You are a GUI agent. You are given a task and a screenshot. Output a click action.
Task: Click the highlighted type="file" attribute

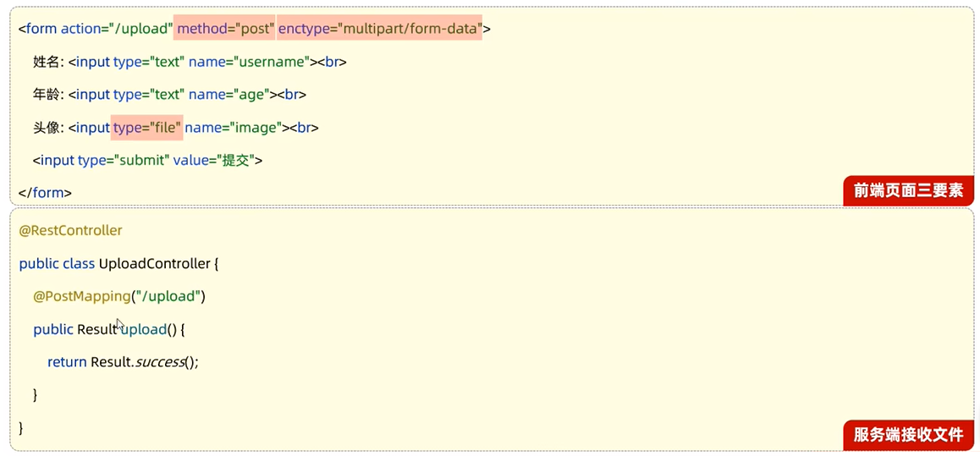coord(147,128)
